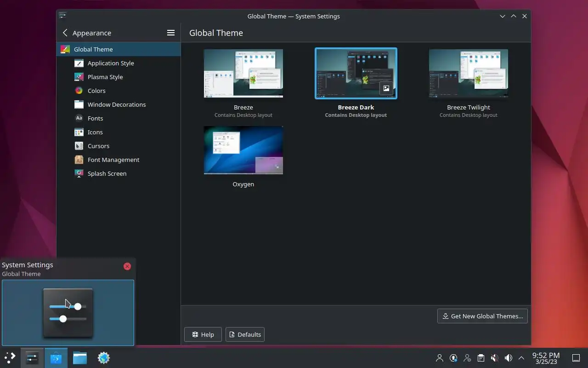The width and height of the screenshot is (588, 368).
Task: Open Plasma Style settings
Action: [119, 77]
